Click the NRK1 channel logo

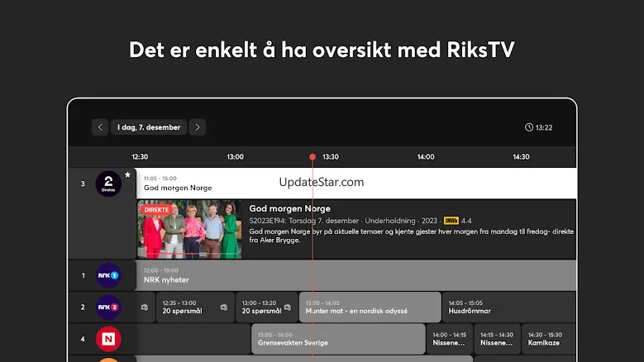(x=108, y=275)
